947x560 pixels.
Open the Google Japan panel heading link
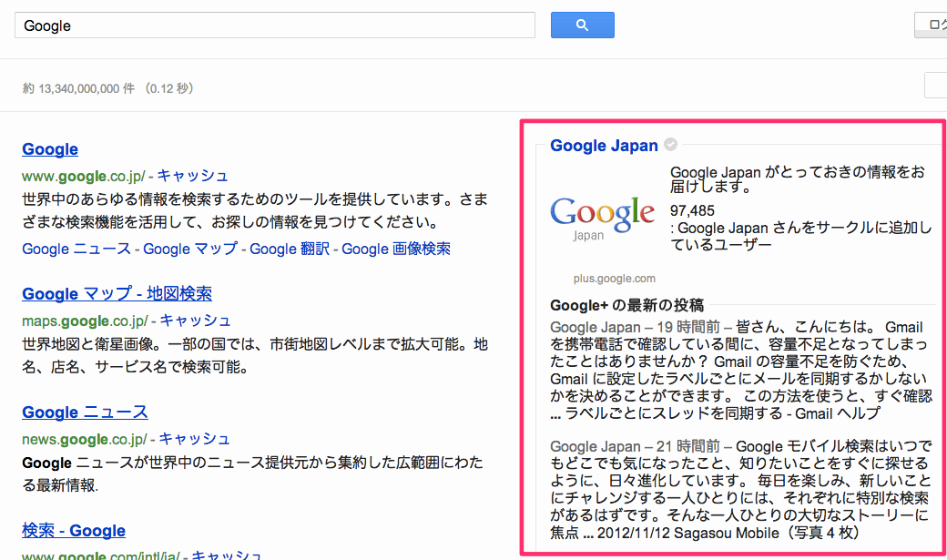[604, 146]
